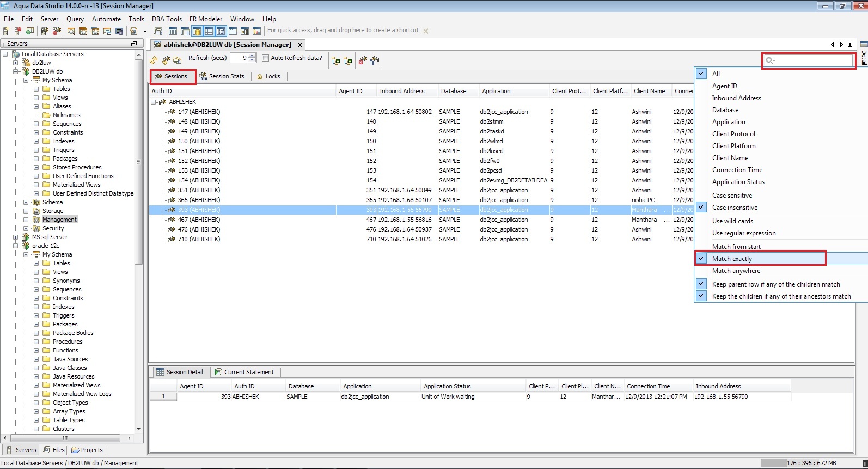Click the copy icon beside the refresh icons
Viewport: 868px width, 469px height.
(x=177, y=60)
